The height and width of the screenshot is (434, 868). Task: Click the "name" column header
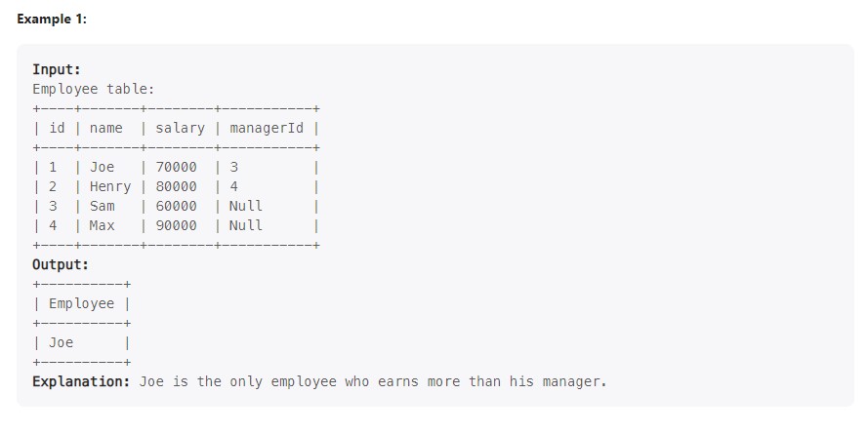105,128
